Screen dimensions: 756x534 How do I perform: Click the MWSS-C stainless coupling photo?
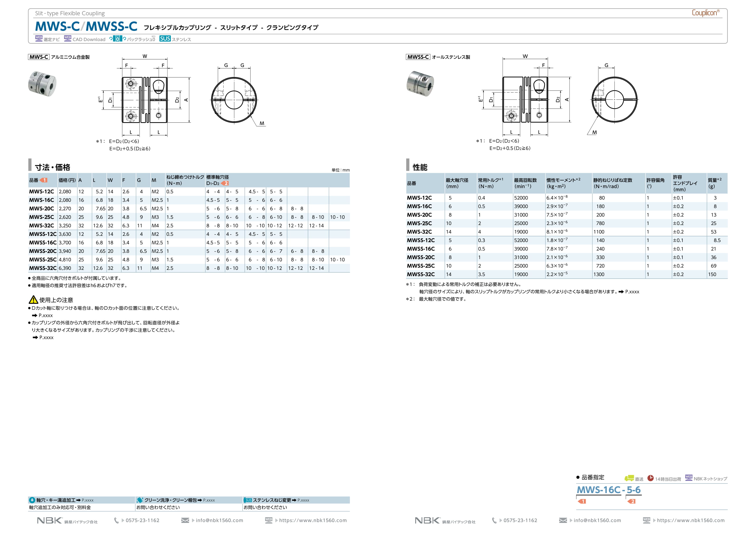(420, 83)
